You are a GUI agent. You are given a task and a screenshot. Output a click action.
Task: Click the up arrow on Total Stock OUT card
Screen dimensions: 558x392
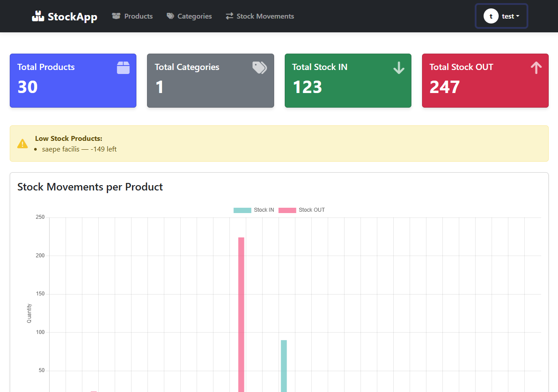pos(536,68)
